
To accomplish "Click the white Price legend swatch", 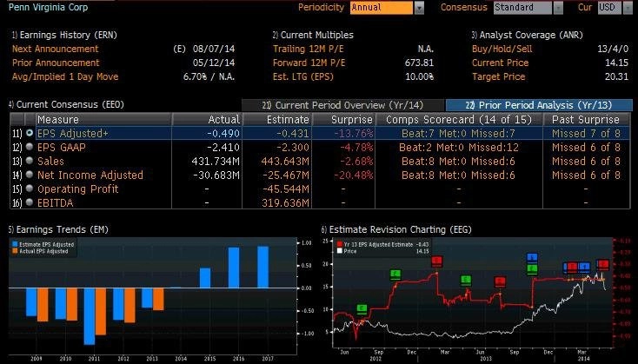I will 339,251.
